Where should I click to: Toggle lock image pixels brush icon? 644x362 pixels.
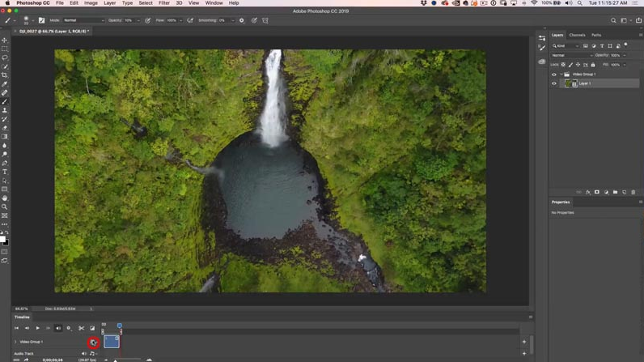click(570, 65)
